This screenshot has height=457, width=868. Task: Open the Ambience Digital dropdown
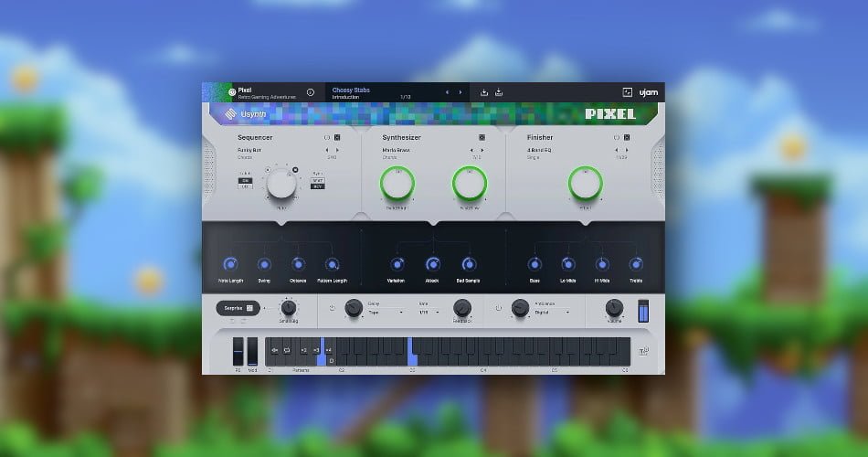pos(552,313)
